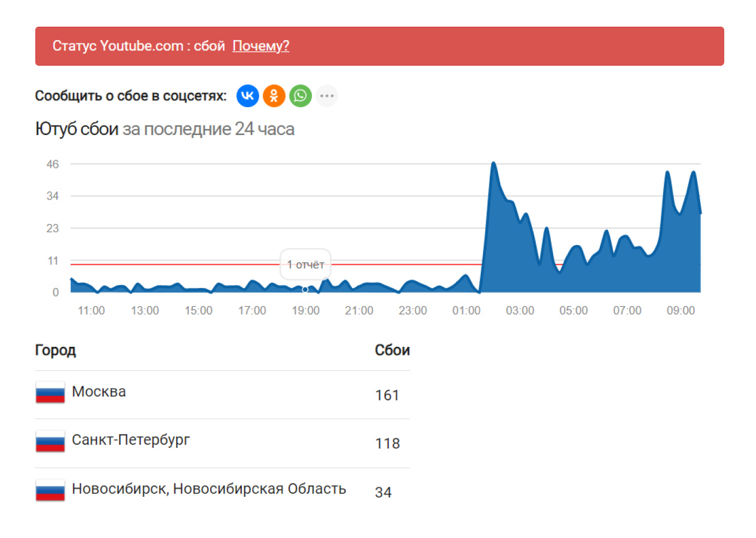
Task: Expand the '1 отчёт' tooltip details
Action: tap(305, 265)
